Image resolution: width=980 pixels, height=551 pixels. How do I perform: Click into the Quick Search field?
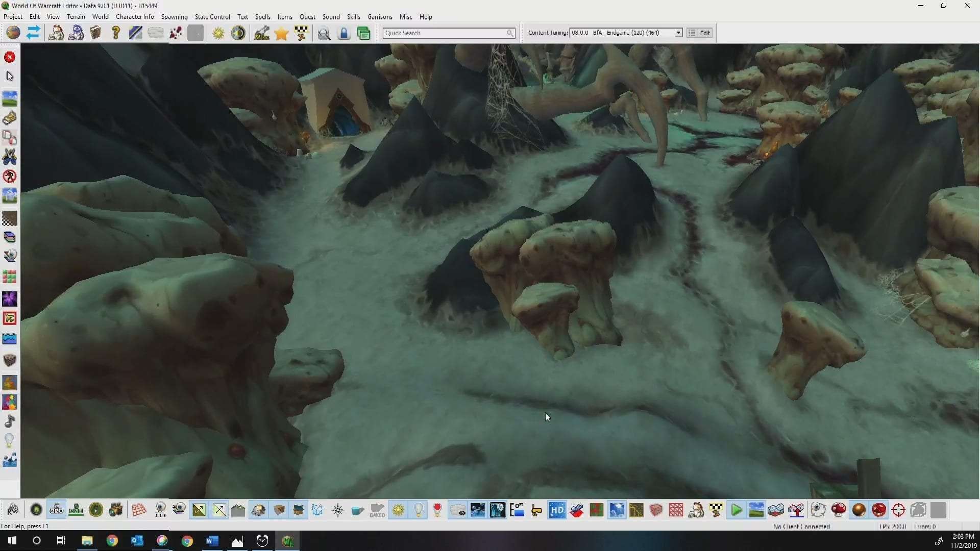tap(444, 33)
